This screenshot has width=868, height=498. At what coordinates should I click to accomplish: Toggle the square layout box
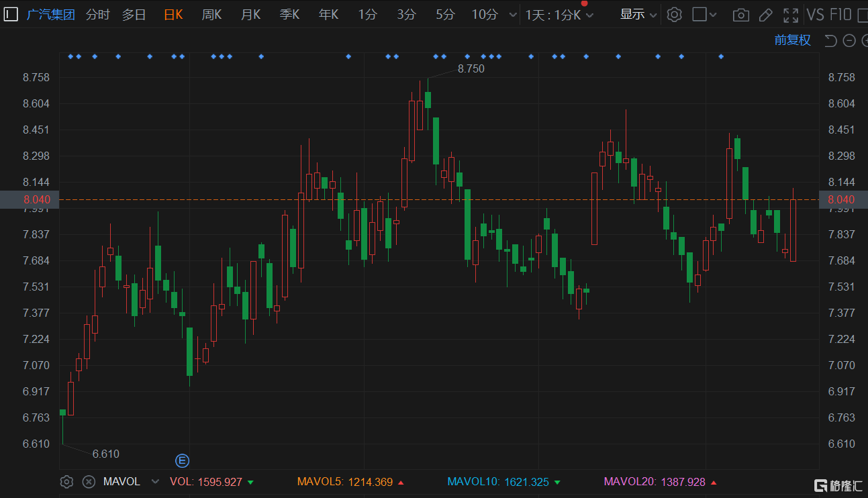pyautogui.click(x=700, y=15)
